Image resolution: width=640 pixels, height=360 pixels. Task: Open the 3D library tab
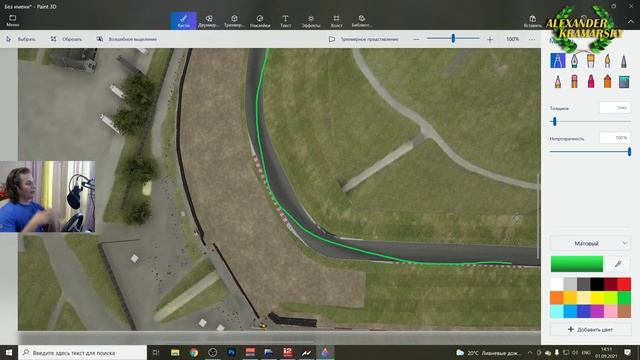click(362, 20)
